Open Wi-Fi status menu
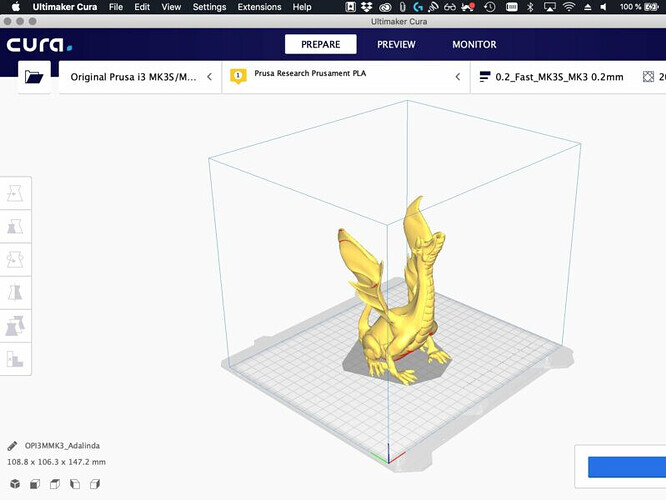666x500 pixels. tap(568, 7)
